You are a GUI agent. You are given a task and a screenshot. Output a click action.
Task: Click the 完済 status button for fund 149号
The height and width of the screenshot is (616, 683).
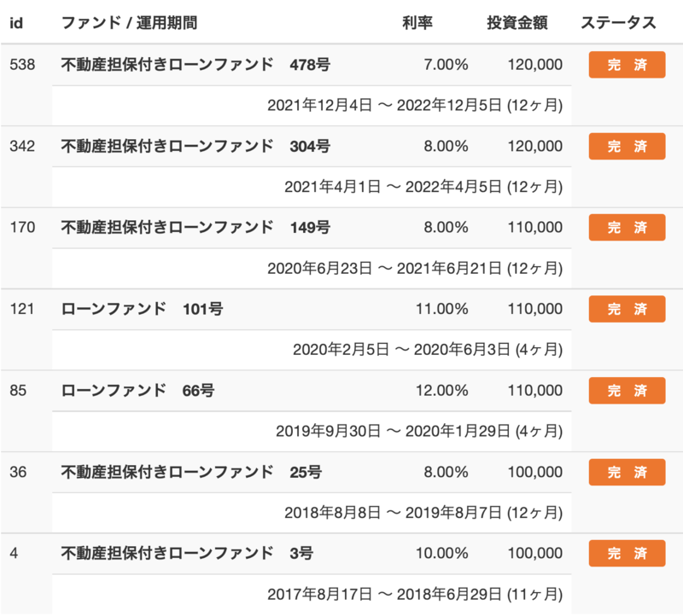[627, 227]
